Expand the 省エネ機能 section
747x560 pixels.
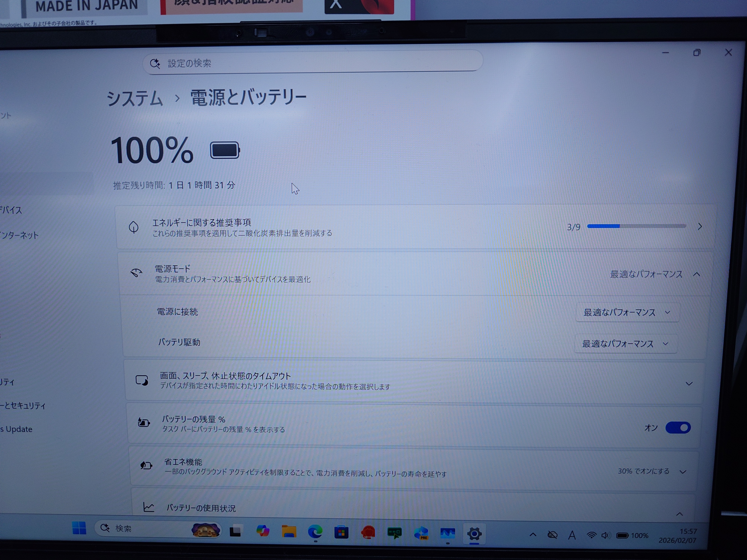pos(683,472)
